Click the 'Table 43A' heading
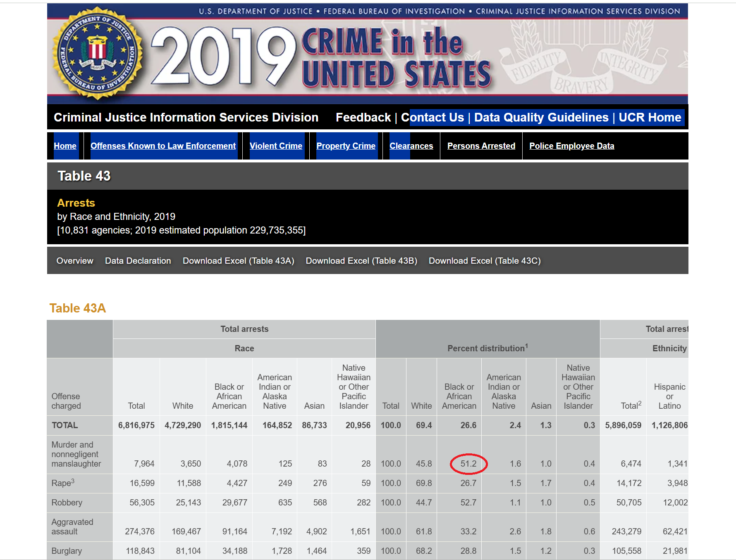The image size is (736, 560). click(x=78, y=308)
